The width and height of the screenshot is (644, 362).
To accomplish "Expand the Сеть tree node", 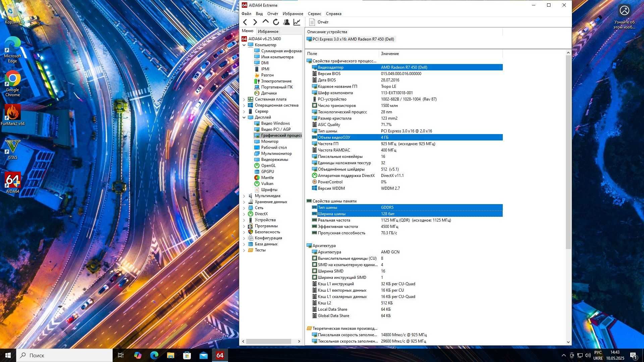I will (x=244, y=208).
